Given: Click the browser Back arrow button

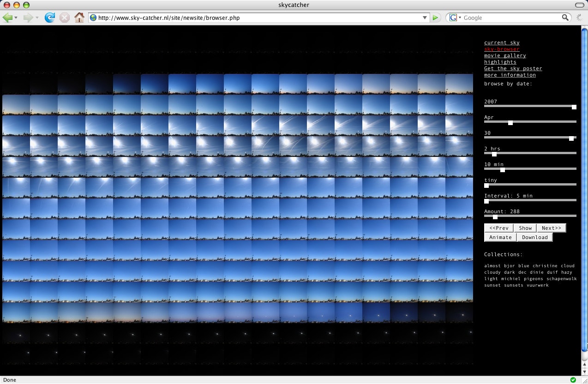Looking at the screenshot, I should (7, 18).
